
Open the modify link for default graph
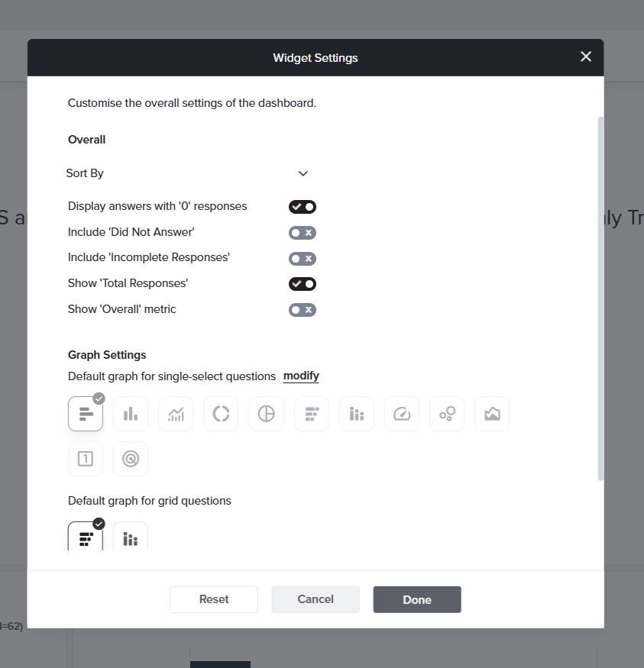click(301, 376)
